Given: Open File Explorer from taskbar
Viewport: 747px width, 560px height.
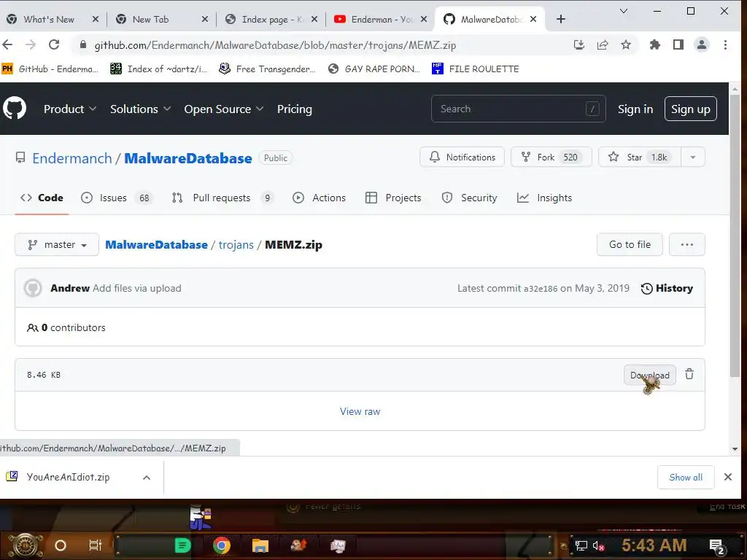Looking at the screenshot, I should (260, 545).
